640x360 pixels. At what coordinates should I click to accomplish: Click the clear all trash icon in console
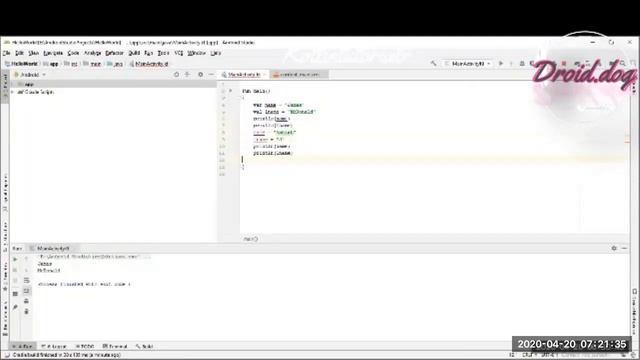point(27,312)
